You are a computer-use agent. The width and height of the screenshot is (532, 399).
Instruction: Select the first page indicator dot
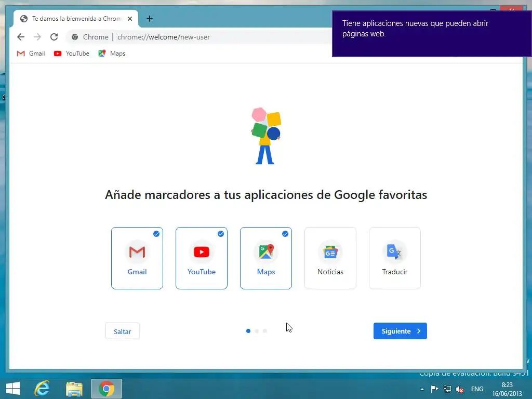(x=248, y=331)
